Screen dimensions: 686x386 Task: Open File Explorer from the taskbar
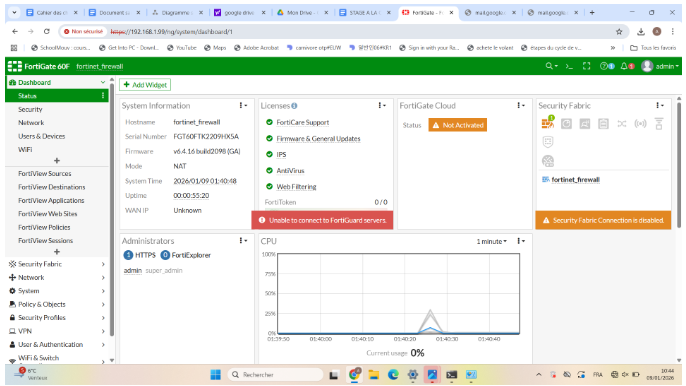click(x=374, y=375)
